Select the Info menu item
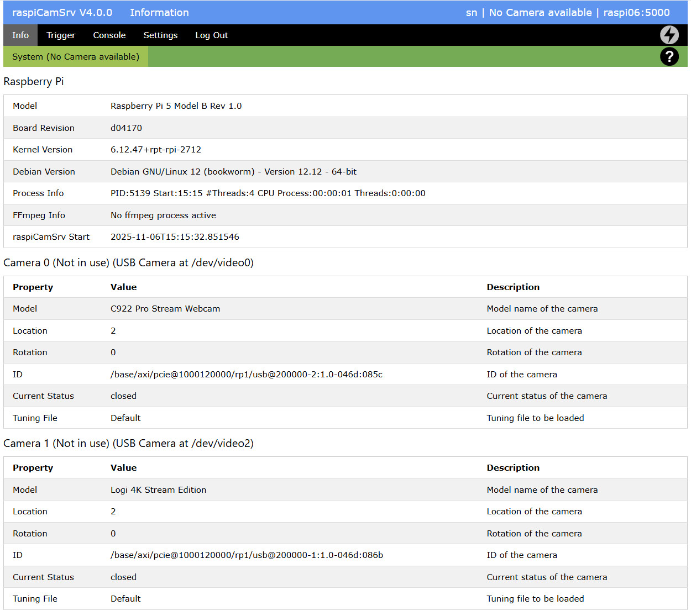 [20, 35]
